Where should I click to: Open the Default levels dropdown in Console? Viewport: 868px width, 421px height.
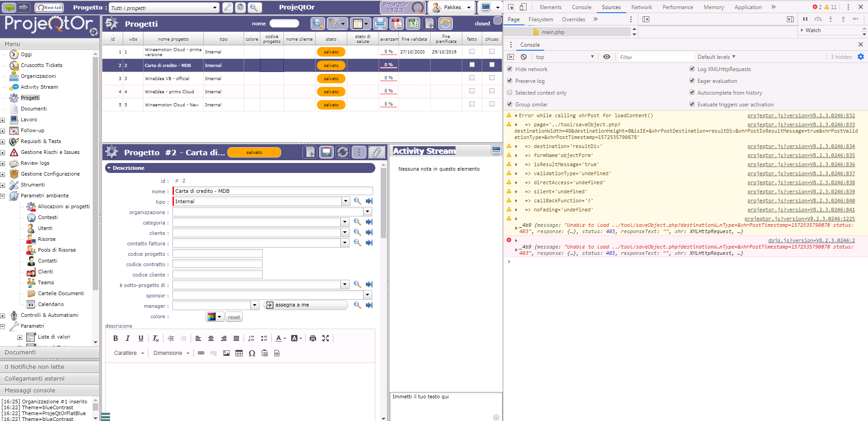tap(716, 57)
